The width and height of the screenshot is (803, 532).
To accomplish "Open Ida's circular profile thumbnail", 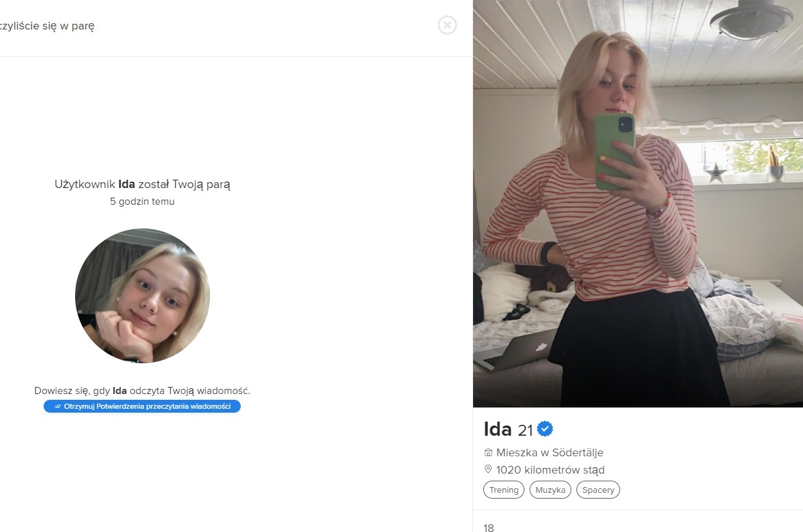I will point(142,296).
